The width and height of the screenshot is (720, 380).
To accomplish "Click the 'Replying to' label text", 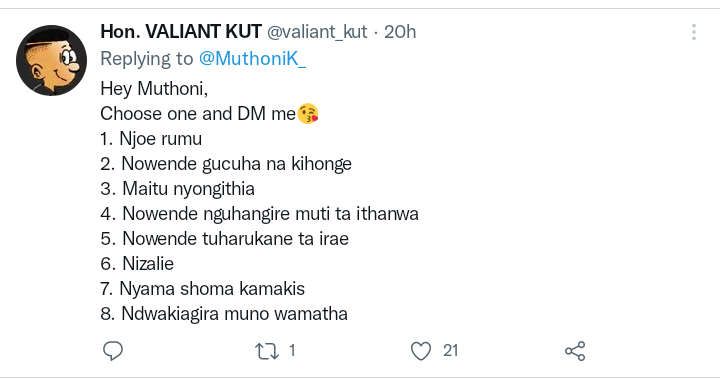I will 147,59.
